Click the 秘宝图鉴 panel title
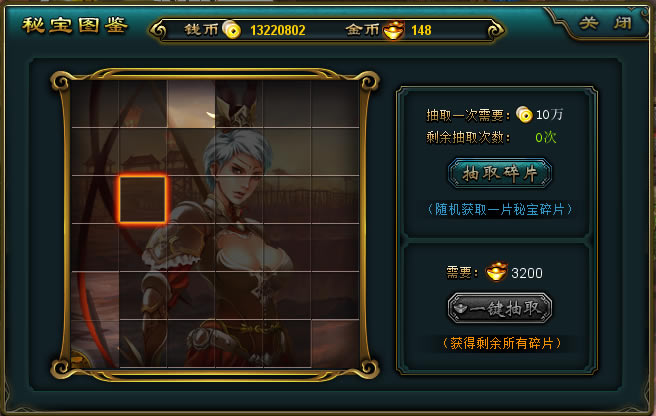Screen dimensions: 656x416 [75, 25]
